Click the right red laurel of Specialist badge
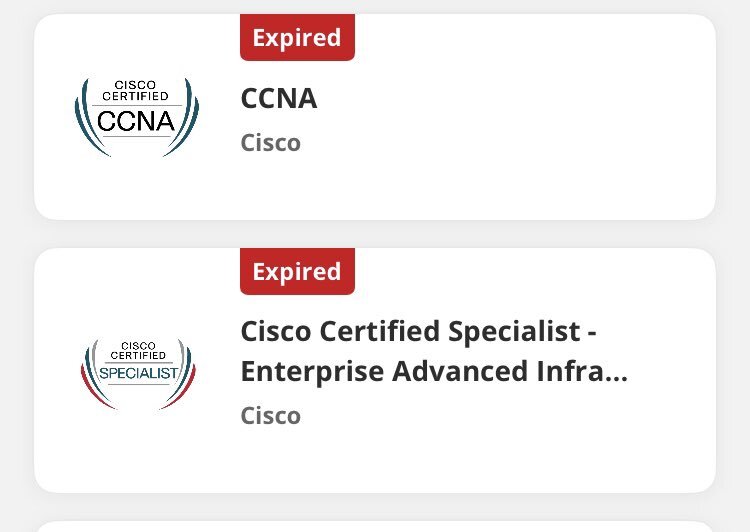 coord(181,388)
